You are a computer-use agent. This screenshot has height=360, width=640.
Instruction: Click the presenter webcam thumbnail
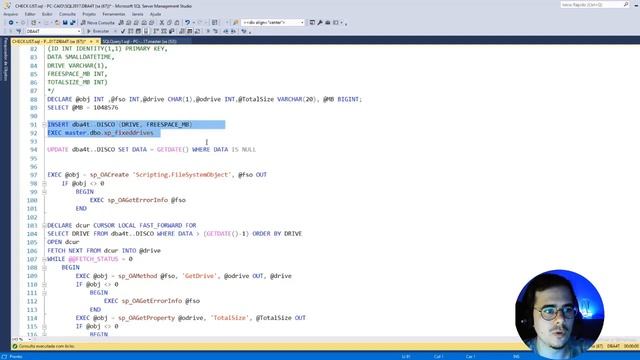point(560,314)
